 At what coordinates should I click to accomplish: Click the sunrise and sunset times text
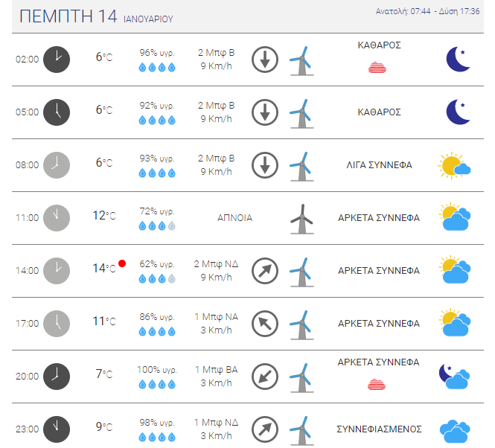tap(427, 11)
